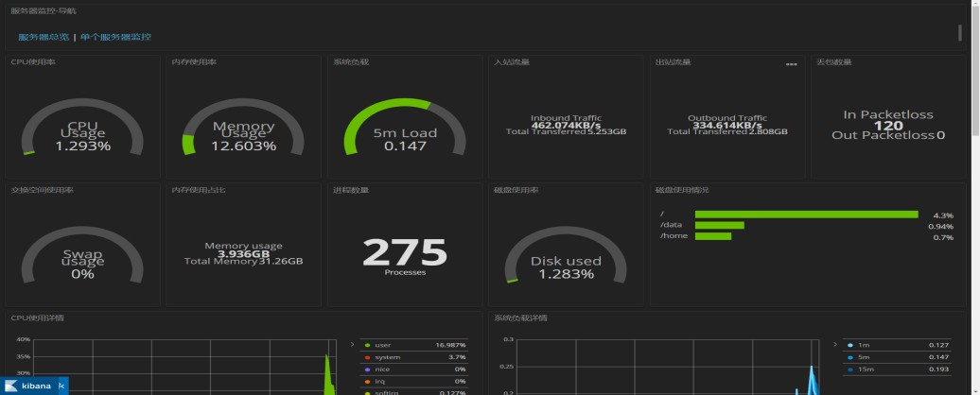980x395 pixels.
Task: Click the page scrollbar down arrow
Action: [975, 390]
